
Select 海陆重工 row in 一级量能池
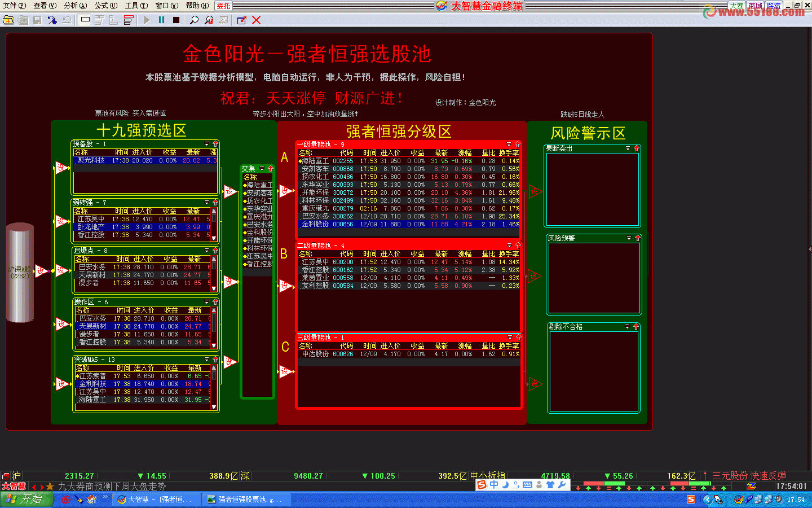(409, 161)
